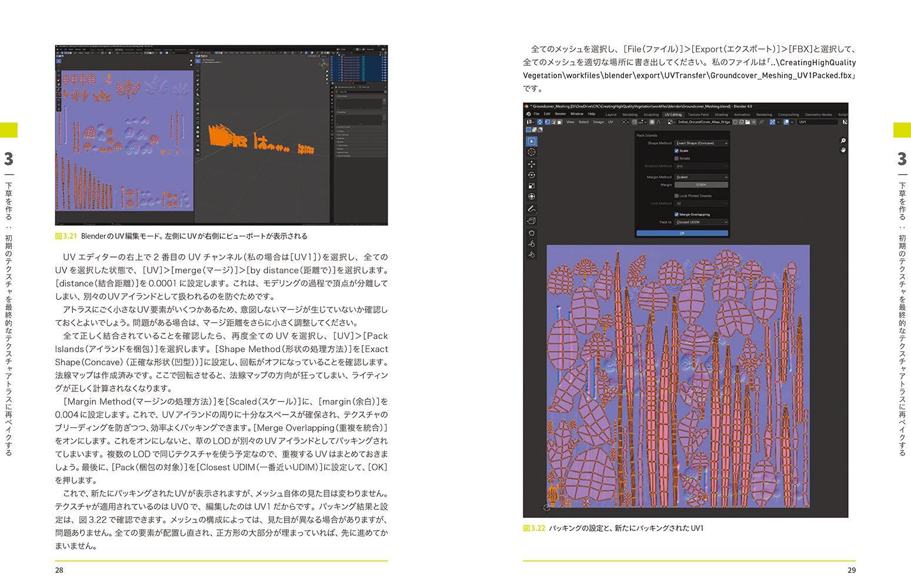Image resolution: width=911 pixels, height=588 pixels.
Task: Click the Blender logo icon
Action: pyautogui.click(x=529, y=114)
